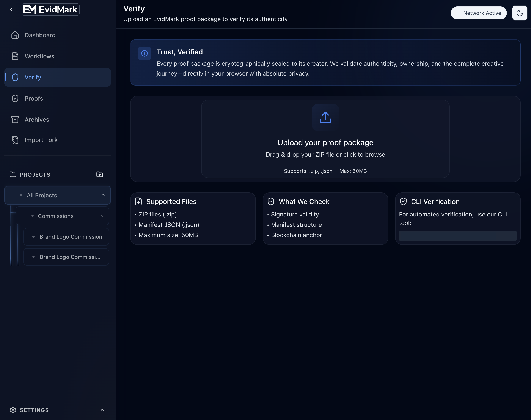Click the upload arrow icon in the drop zone
The width and height of the screenshot is (531, 420).
[325, 117]
